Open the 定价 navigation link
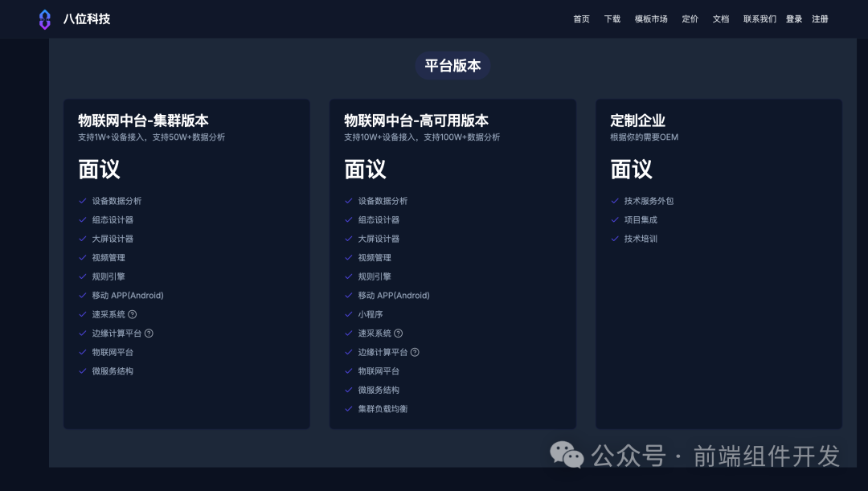868x491 pixels. [690, 18]
